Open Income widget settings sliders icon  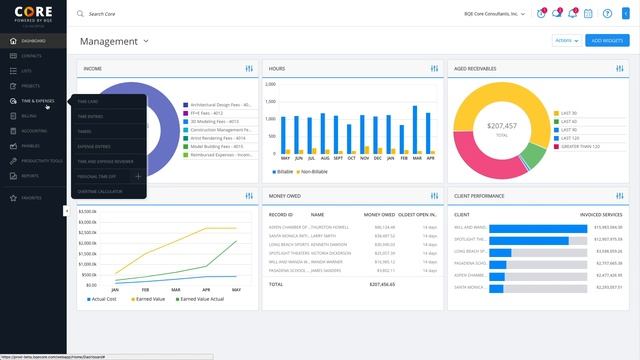249,69
